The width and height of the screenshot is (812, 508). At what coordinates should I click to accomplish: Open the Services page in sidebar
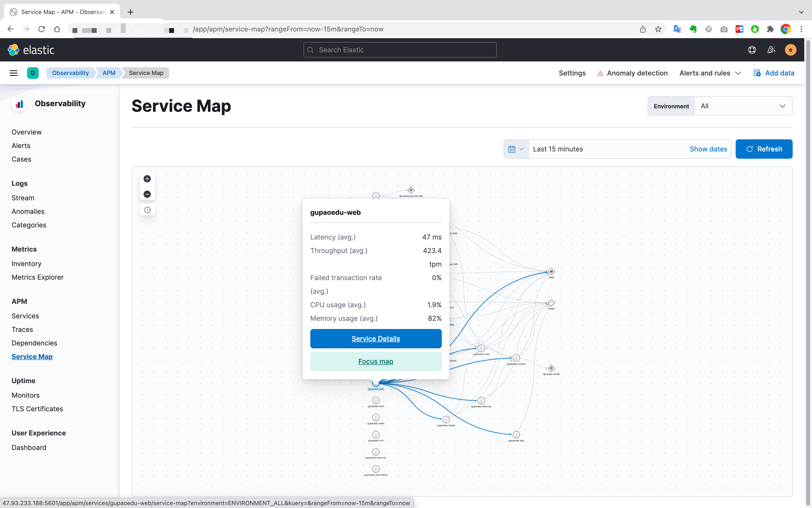[x=25, y=316]
